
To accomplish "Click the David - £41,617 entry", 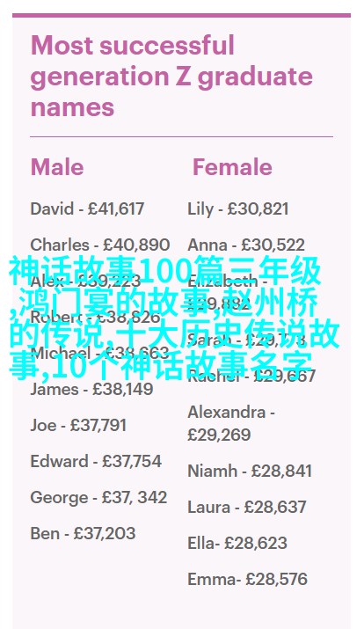I will click(x=87, y=209).
